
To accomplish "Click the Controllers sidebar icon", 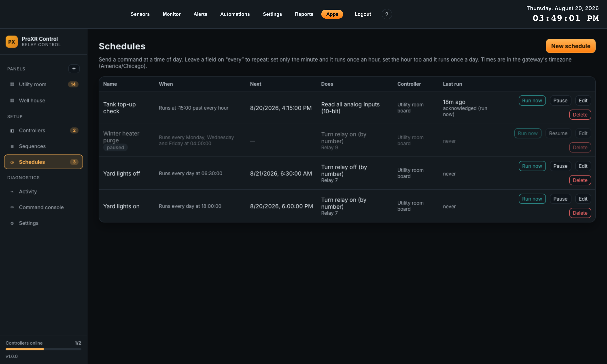I will click(x=12, y=130).
